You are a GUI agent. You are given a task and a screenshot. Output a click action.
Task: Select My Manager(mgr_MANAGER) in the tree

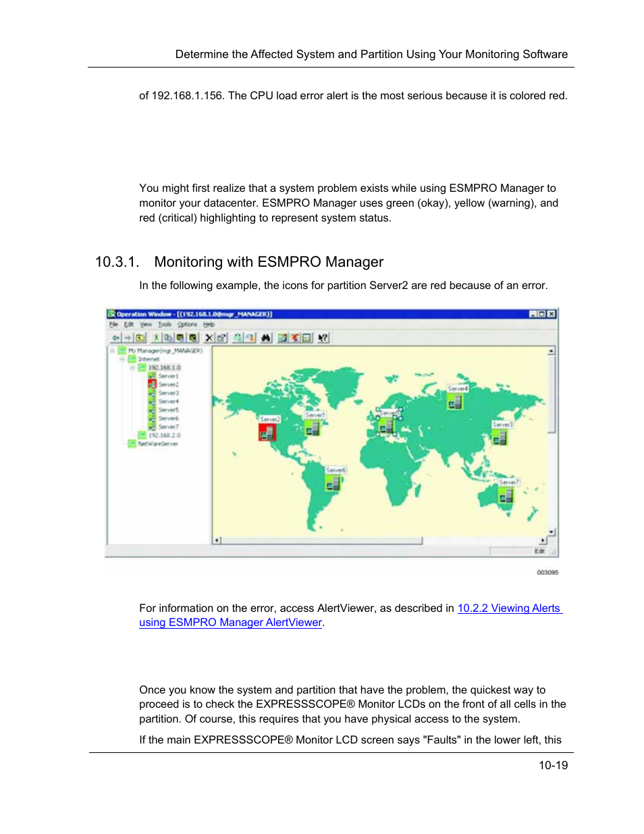coord(165,350)
